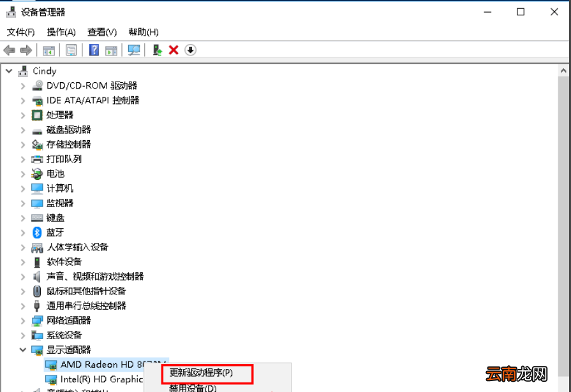Open the Properties toolbar icon

point(71,50)
